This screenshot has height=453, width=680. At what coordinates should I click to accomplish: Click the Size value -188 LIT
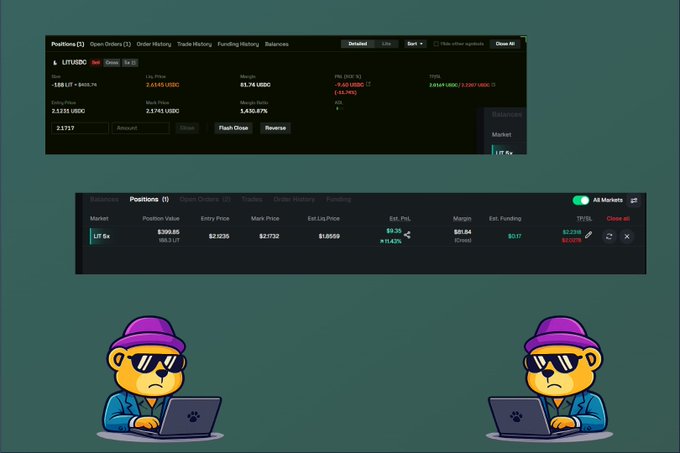(x=62, y=85)
